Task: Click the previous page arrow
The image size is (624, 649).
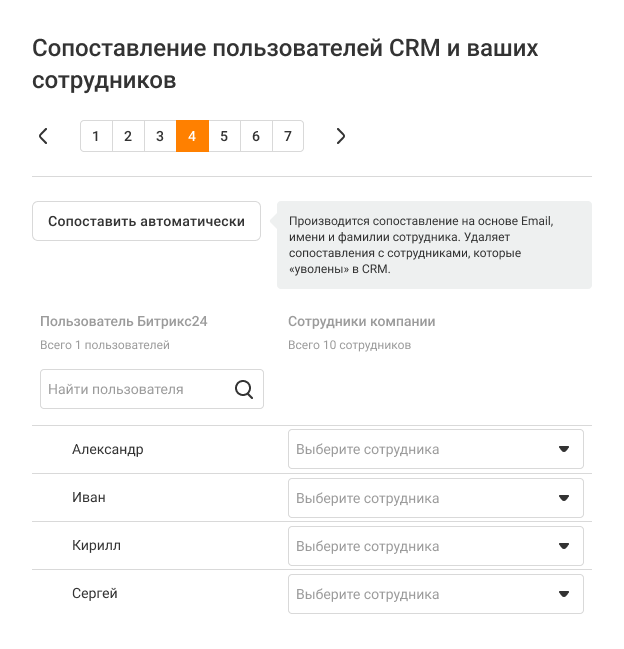Action: click(43, 136)
